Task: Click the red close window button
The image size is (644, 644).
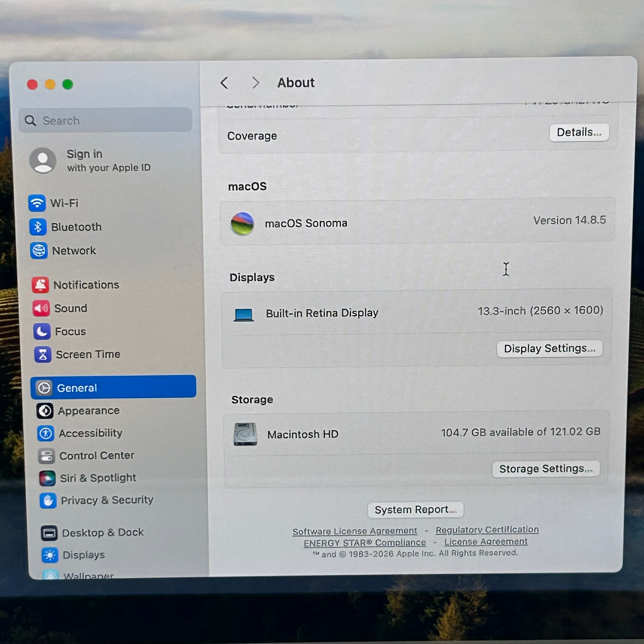Action: (x=32, y=85)
